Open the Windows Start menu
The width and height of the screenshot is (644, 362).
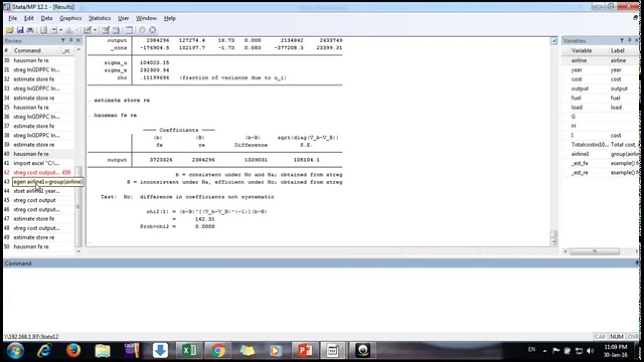pyautogui.click(x=15, y=350)
